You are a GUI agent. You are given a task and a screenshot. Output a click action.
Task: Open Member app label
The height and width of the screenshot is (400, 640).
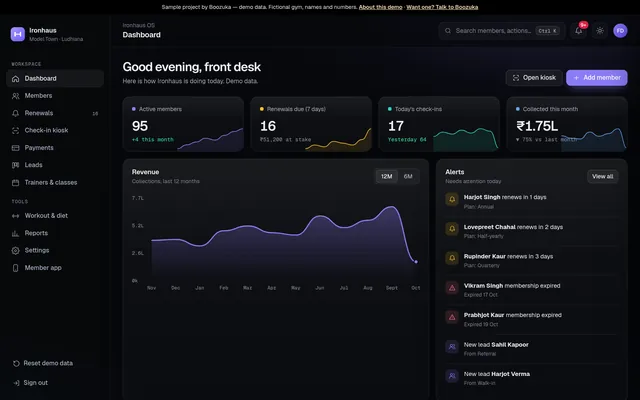43,268
